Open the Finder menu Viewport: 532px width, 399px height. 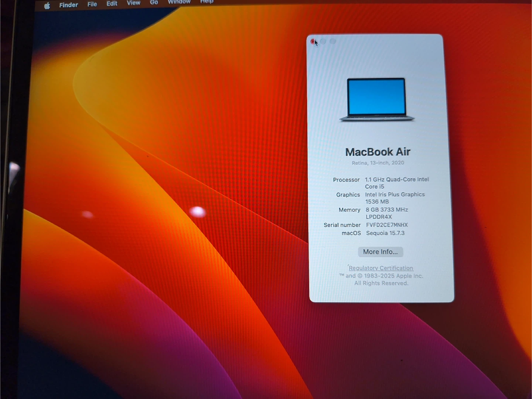coord(69,5)
